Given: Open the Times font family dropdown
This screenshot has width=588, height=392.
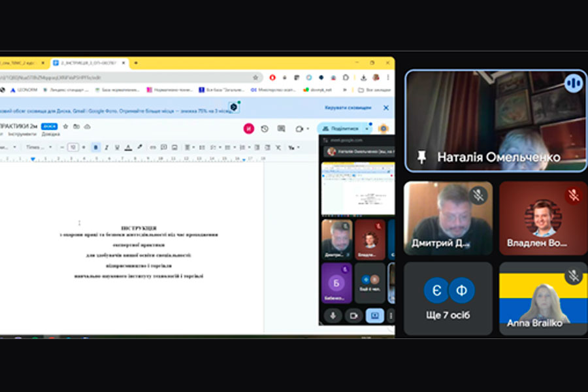Looking at the screenshot, I should point(39,148).
